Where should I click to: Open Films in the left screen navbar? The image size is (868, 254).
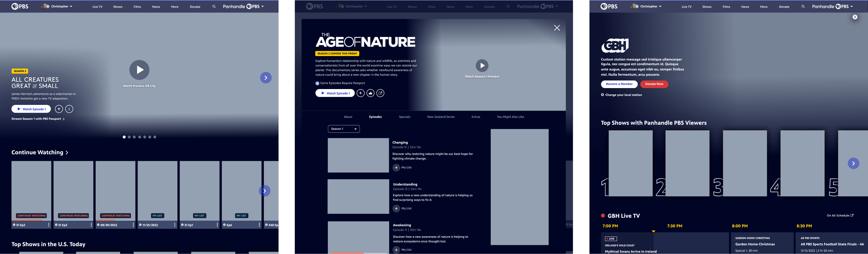[137, 7]
